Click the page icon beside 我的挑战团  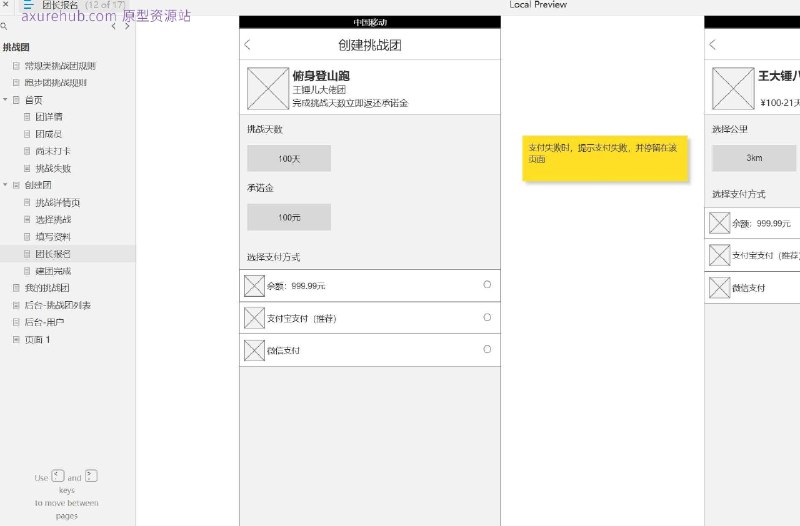pyautogui.click(x=16, y=288)
